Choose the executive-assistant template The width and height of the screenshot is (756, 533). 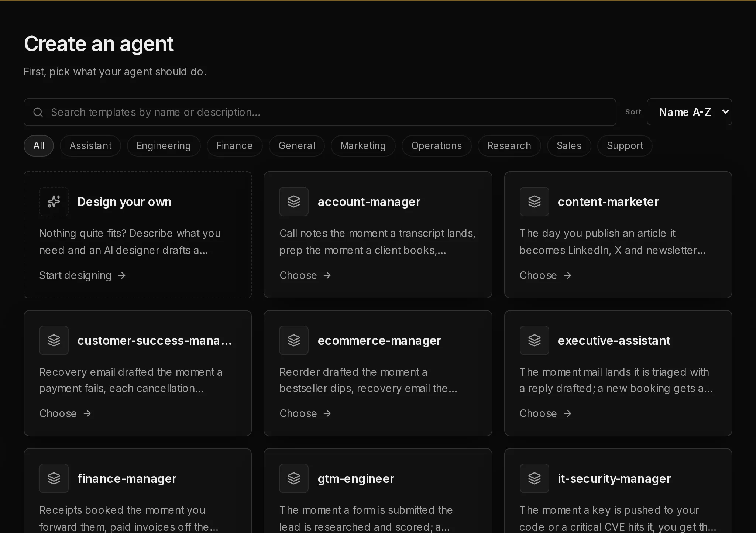[546, 413]
